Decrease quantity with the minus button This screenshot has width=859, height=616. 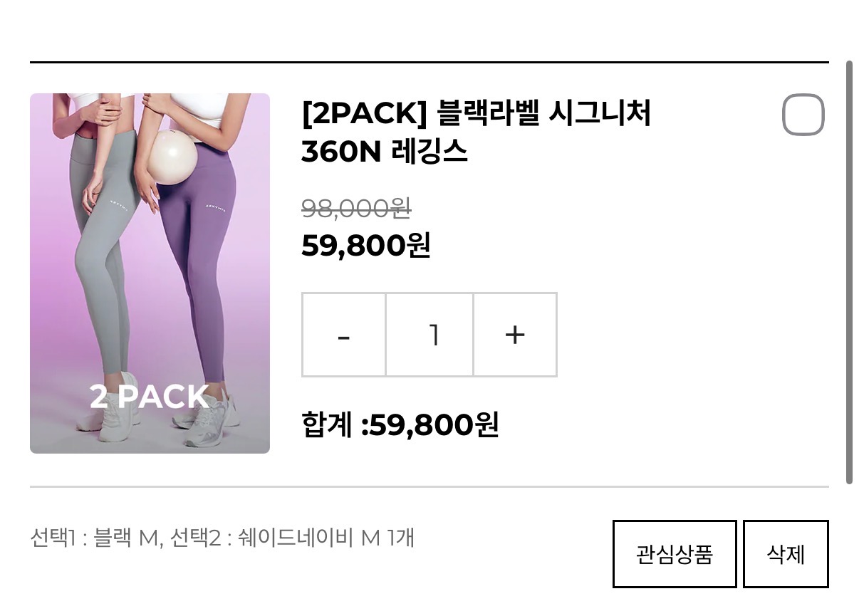344,335
